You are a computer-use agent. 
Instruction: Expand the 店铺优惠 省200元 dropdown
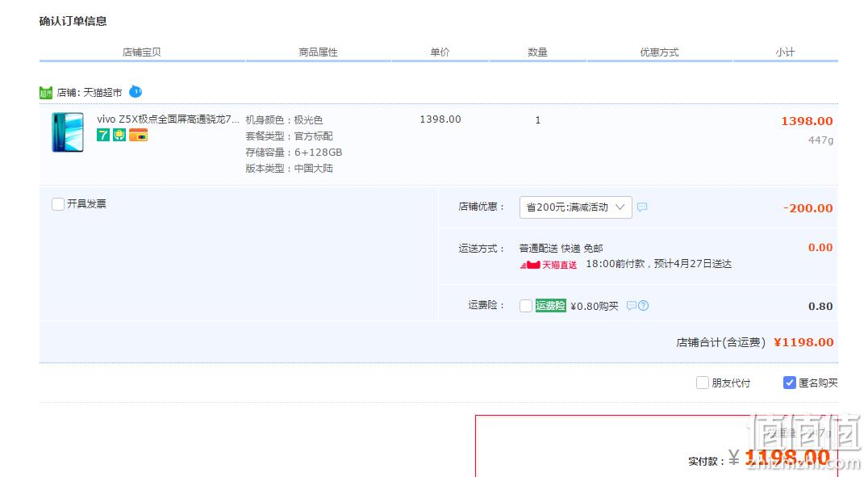click(576, 207)
